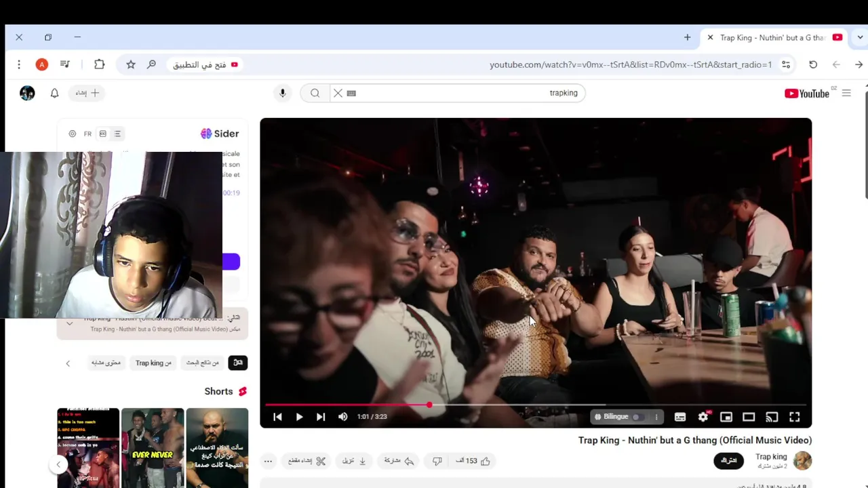Toggle the Bilingue subtitle switch
This screenshot has height=488, width=868.
click(x=639, y=417)
